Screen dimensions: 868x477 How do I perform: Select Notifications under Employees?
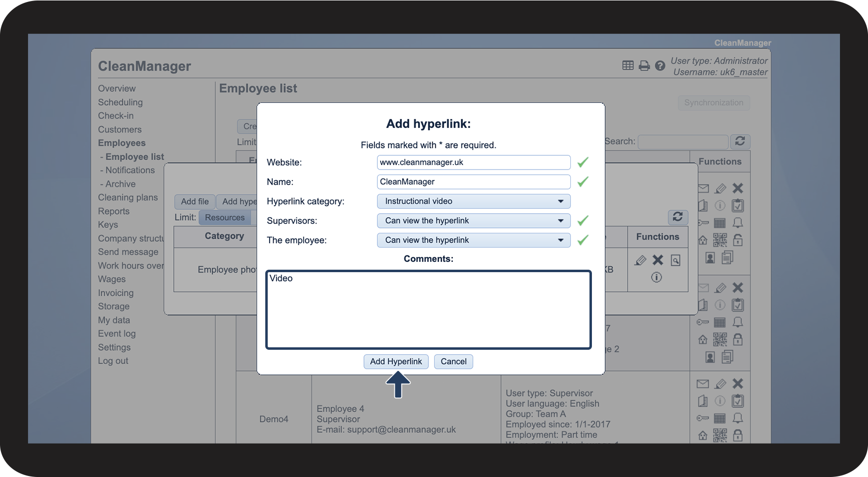point(130,170)
